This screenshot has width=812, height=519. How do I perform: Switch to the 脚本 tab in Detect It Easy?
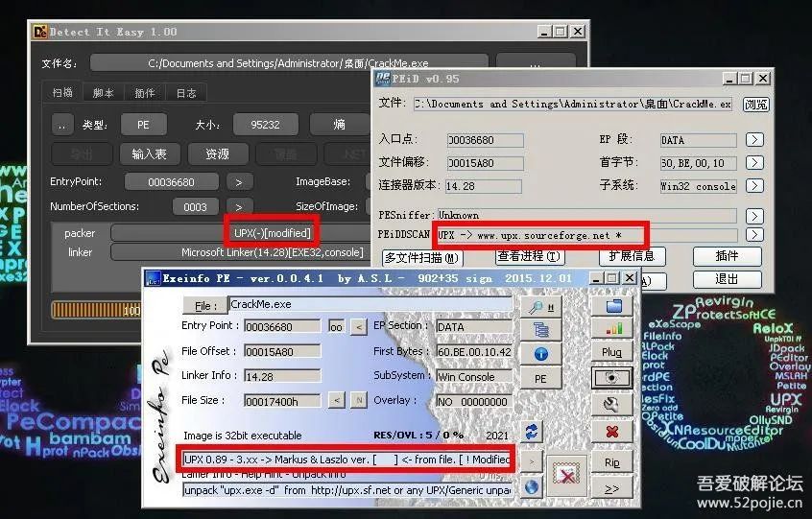103,93
